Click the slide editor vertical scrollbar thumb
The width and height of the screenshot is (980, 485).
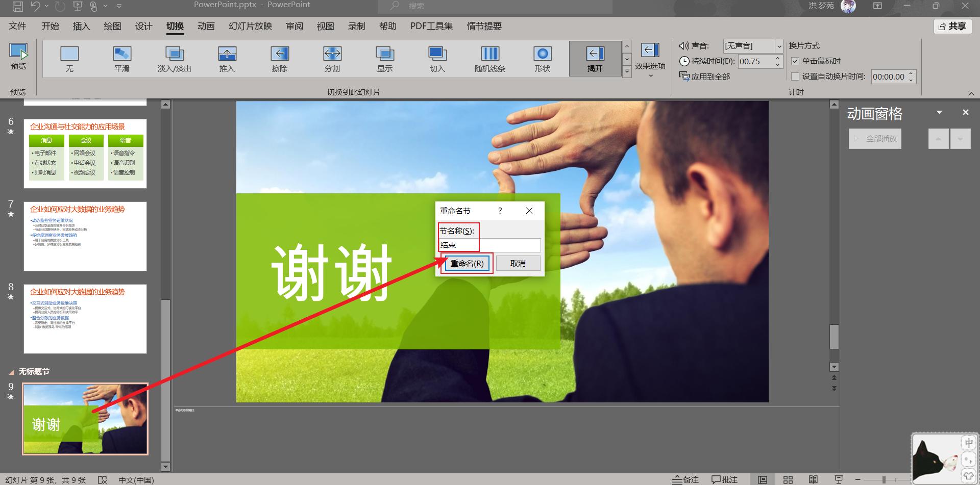[x=834, y=337]
